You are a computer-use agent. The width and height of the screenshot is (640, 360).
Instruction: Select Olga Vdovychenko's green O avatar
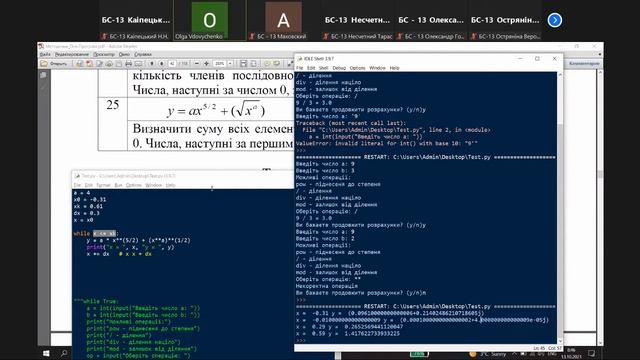(209, 19)
